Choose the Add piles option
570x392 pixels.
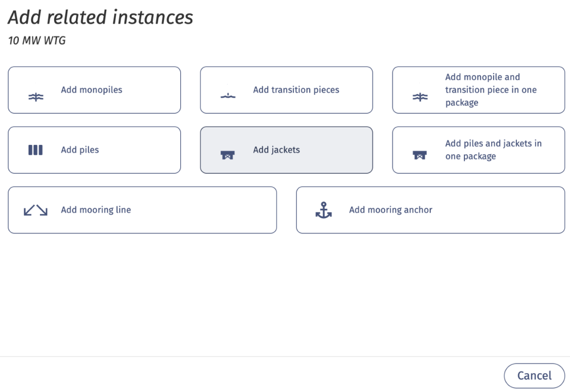[94, 150]
